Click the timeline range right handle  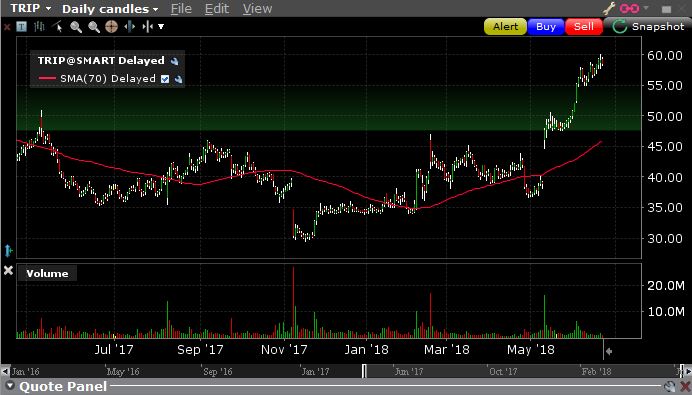pyautogui.click(x=682, y=371)
